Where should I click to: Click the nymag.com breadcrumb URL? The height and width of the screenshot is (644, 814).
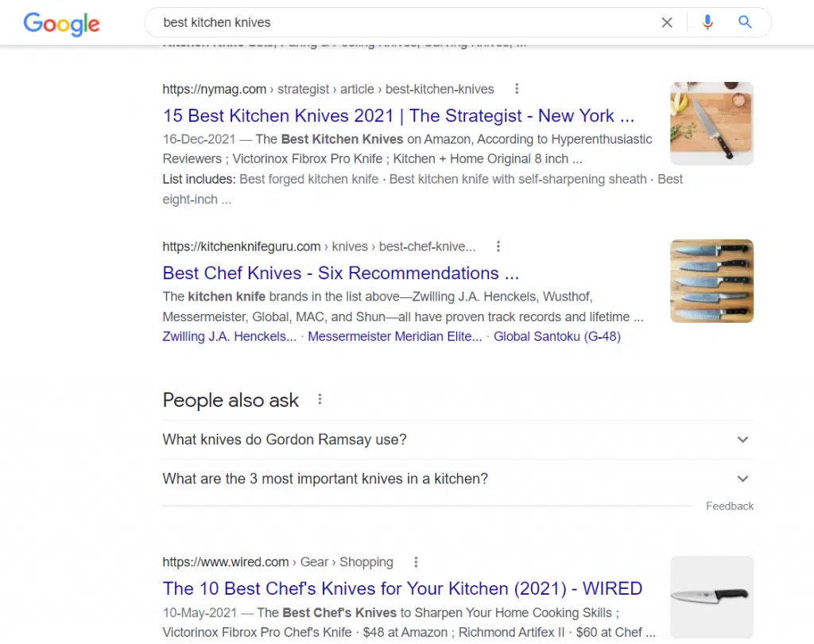pos(328,89)
